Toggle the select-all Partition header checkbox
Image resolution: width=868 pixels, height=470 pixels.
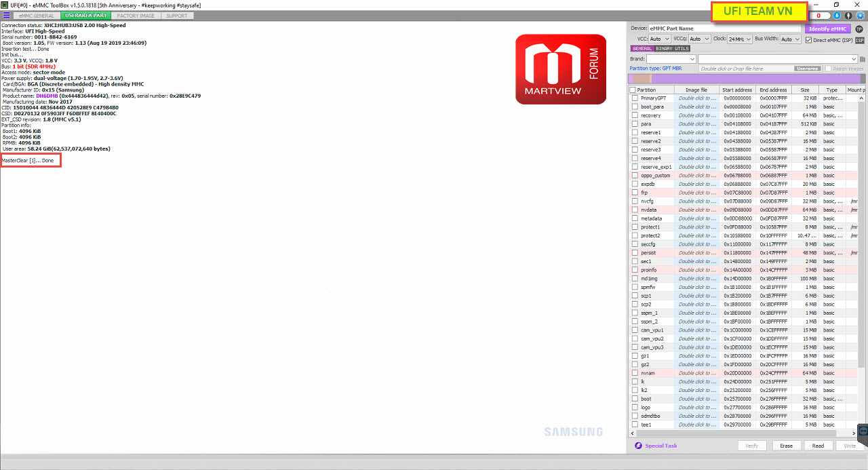point(633,90)
